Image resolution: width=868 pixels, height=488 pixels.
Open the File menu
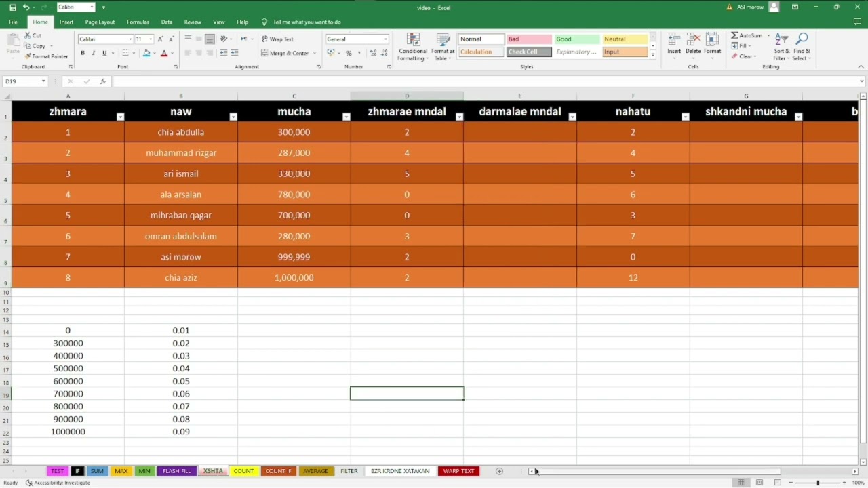(13, 22)
